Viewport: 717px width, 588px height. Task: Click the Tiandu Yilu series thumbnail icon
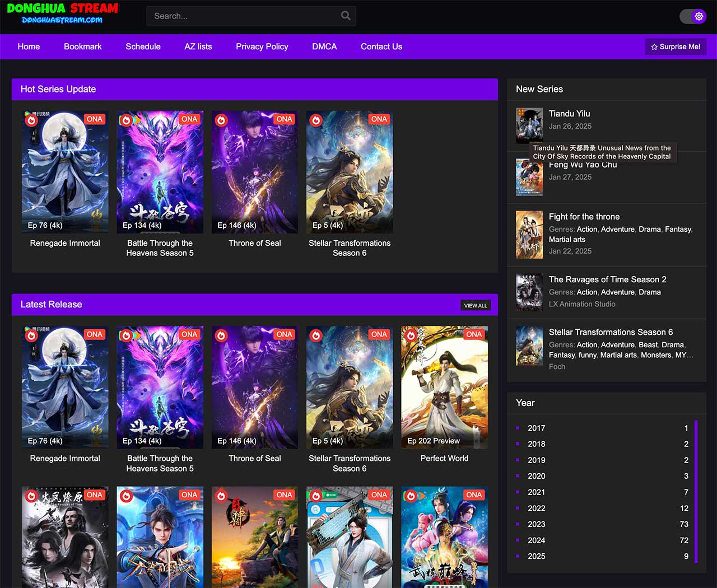pyautogui.click(x=529, y=125)
